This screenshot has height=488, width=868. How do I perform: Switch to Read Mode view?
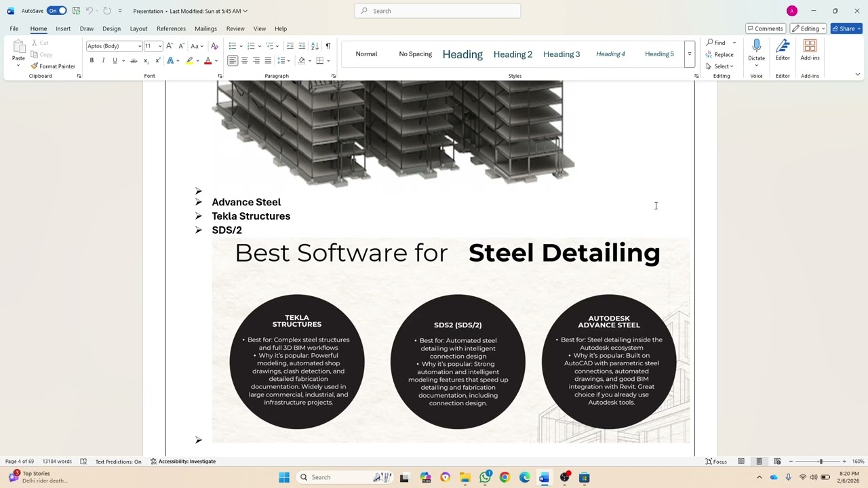pyautogui.click(x=741, y=462)
